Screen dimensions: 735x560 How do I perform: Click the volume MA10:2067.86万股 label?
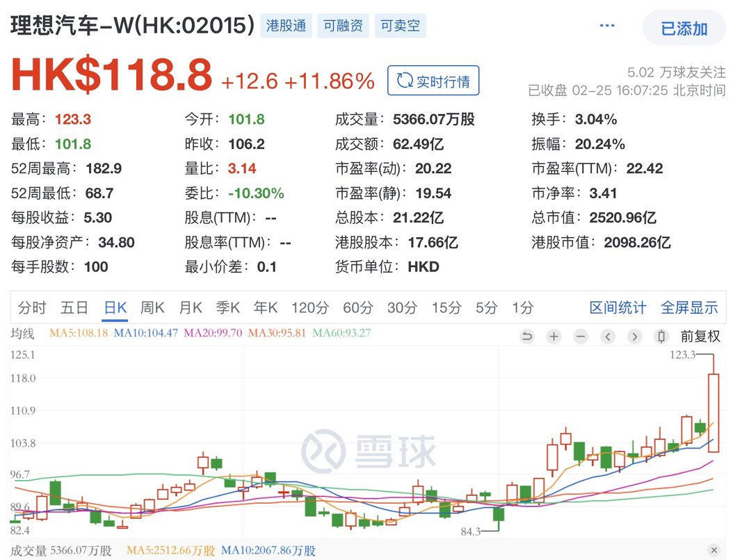click(x=268, y=551)
